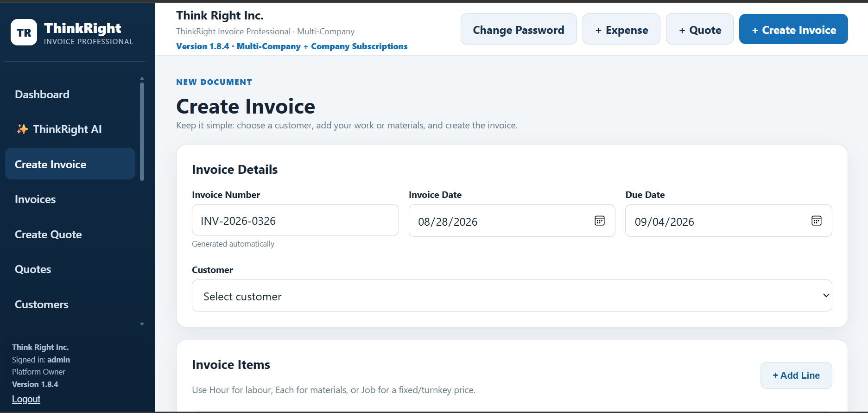Open the Invoice Date calendar picker

(600, 221)
